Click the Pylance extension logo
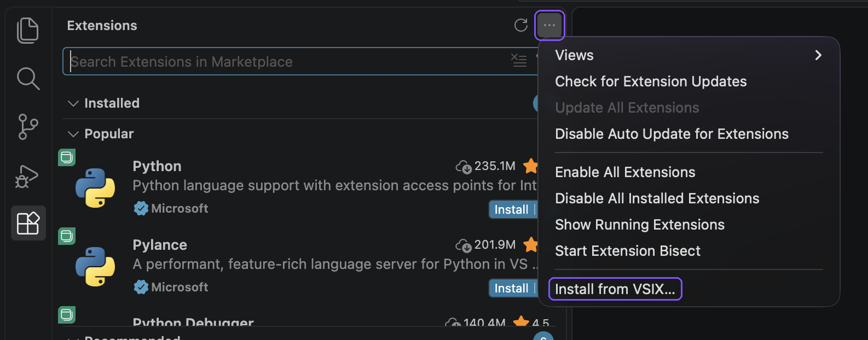868x340 pixels. 95,266
